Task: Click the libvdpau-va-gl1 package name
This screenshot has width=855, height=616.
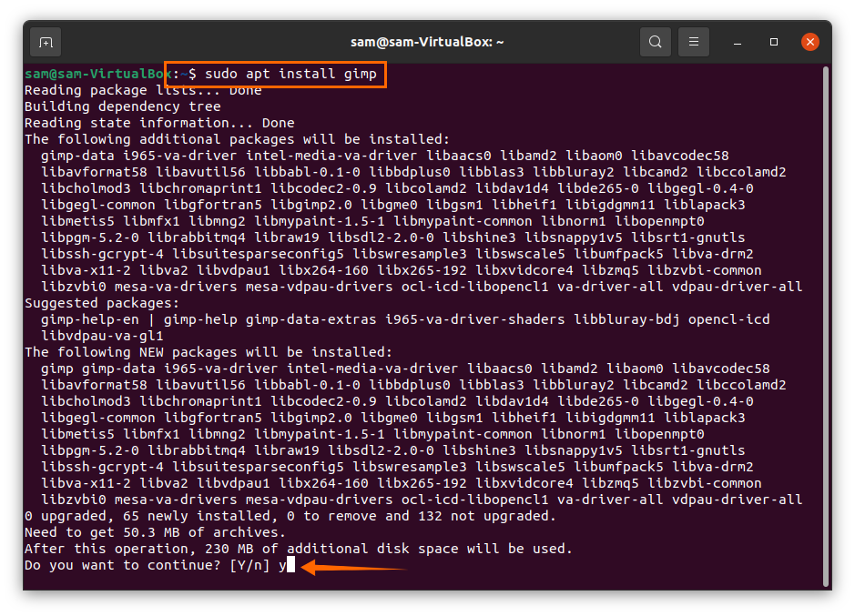Action: coord(102,336)
